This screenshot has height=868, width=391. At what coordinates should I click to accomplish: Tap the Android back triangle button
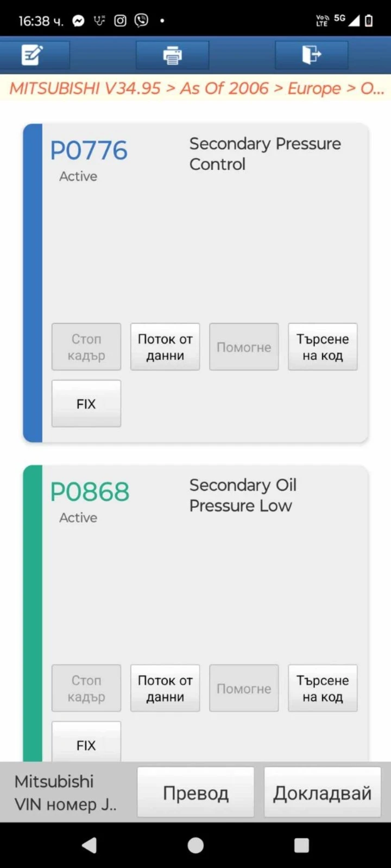click(89, 845)
